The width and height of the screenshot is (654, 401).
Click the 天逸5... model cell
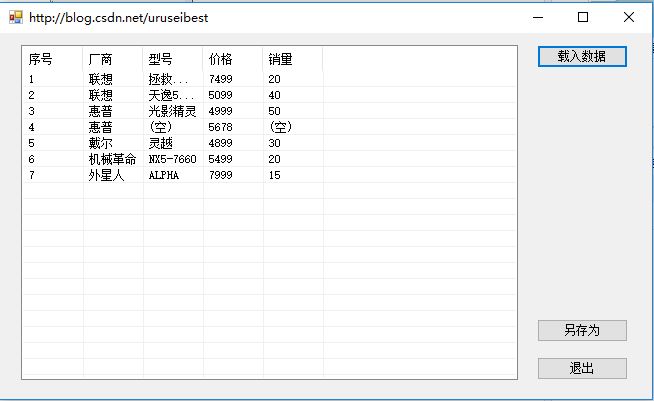tap(171, 95)
